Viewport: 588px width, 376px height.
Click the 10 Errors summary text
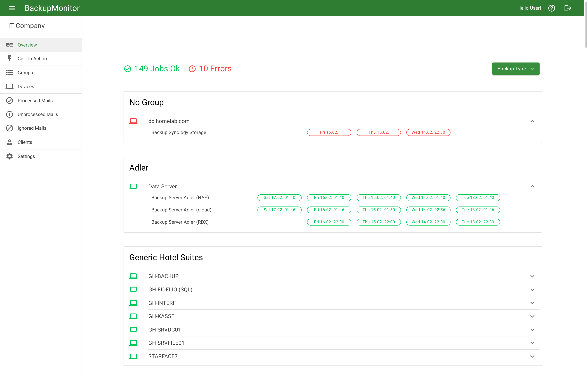pos(215,69)
